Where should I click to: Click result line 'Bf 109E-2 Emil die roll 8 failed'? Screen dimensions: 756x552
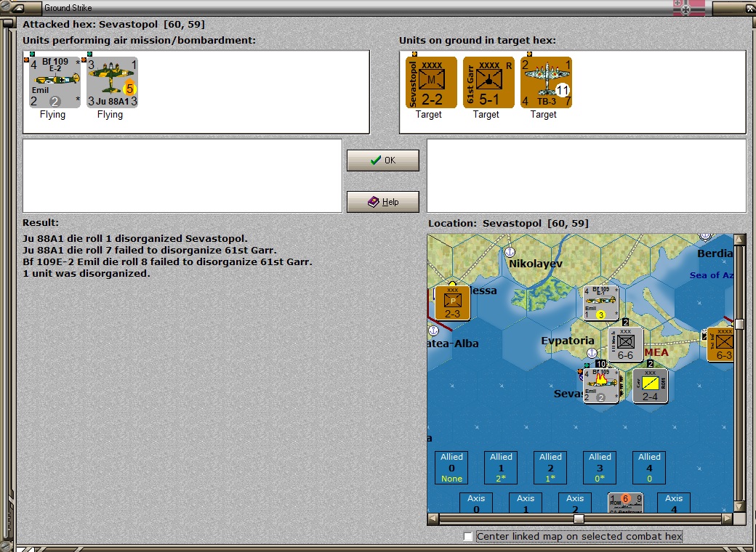[167, 261]
